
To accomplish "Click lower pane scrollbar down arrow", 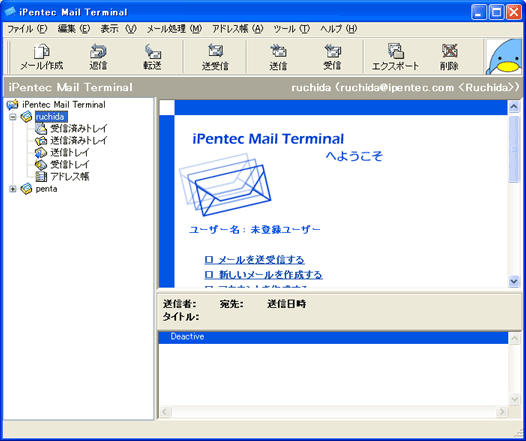I will pyautogui.click(x=514, y=399).
